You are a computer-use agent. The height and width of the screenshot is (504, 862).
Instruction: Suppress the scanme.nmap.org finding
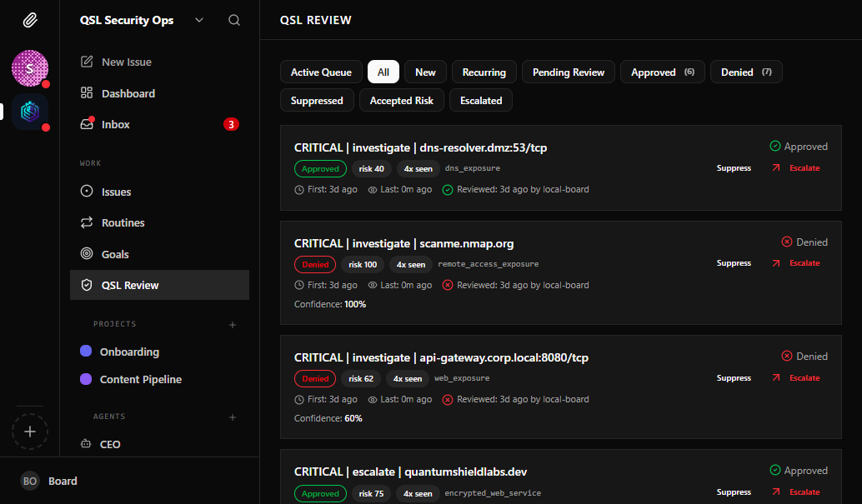(734, 262)
